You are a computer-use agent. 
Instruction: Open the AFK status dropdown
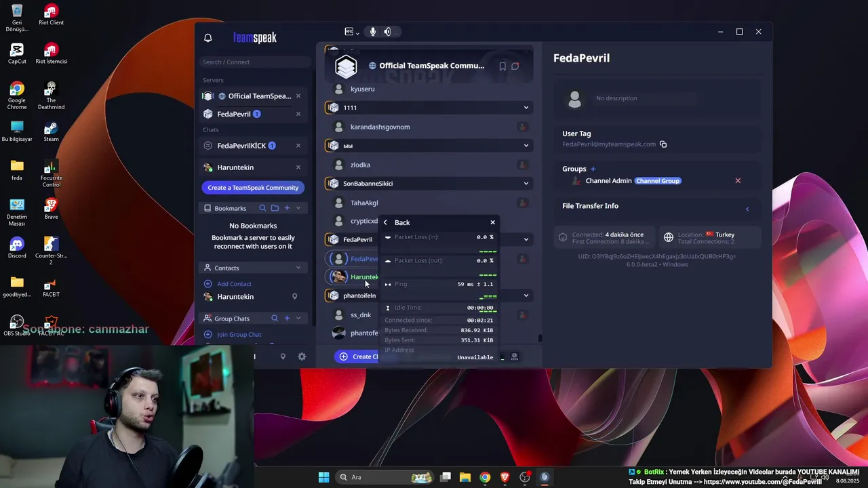pos(351,32)
